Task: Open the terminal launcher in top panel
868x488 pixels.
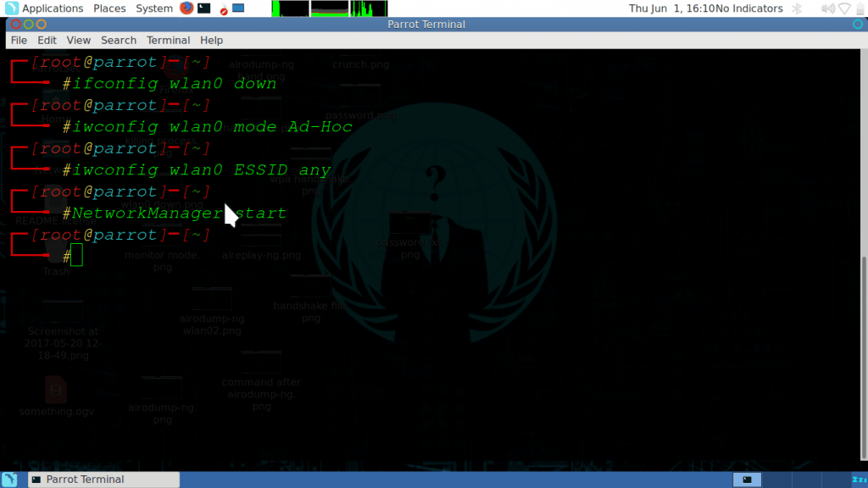Action: (x=204, y=8)
